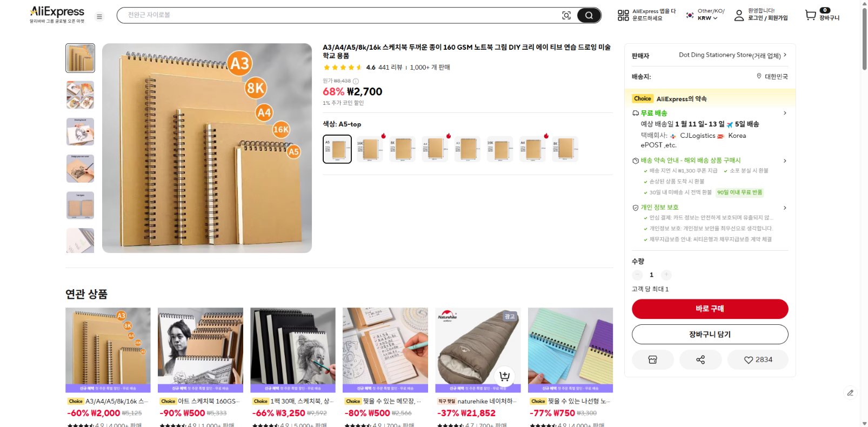868x427 pixels.
Task: Click the account person icon
Action: [x=739, y=16]
